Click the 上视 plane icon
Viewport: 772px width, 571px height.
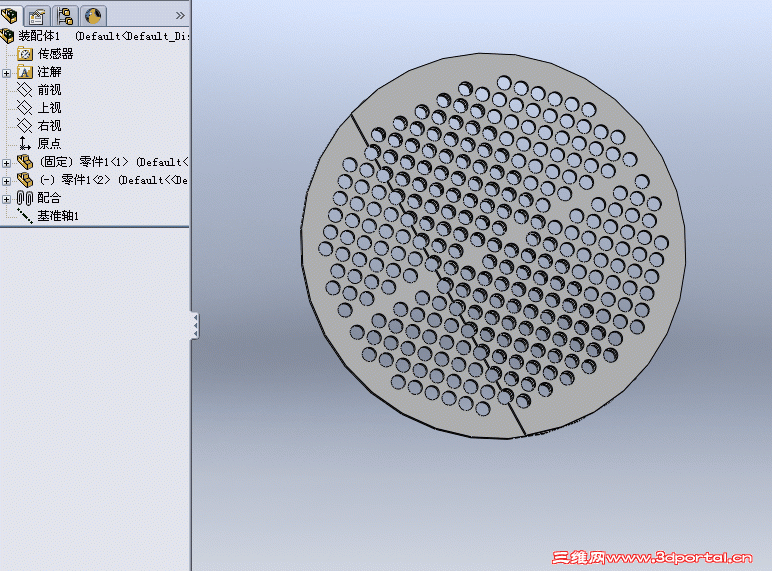point(25,108)
